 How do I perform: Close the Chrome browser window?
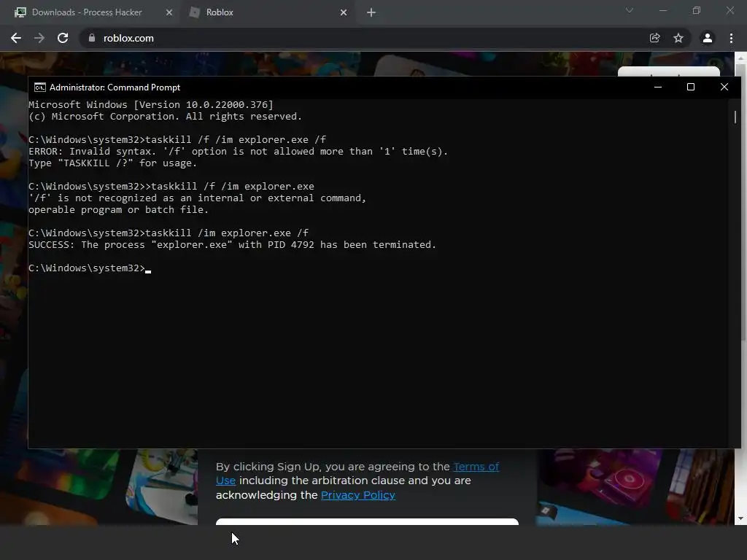[729, 10]
